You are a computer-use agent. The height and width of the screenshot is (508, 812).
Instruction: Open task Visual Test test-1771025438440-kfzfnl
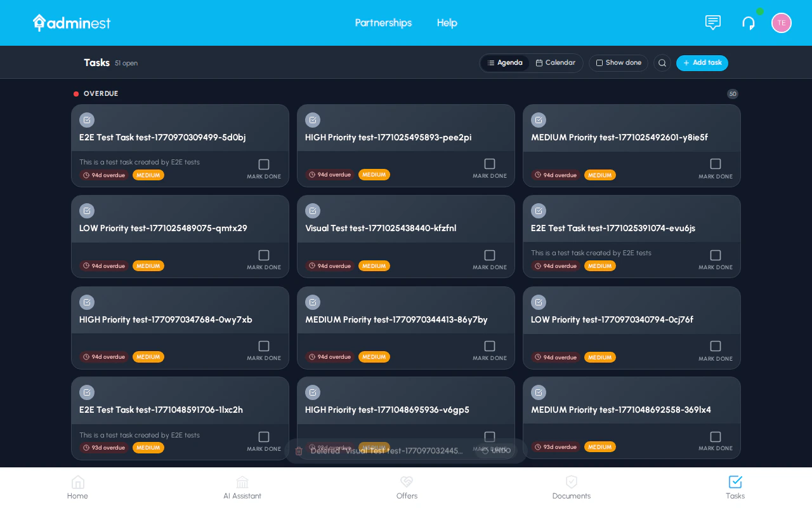click(381, 228)
